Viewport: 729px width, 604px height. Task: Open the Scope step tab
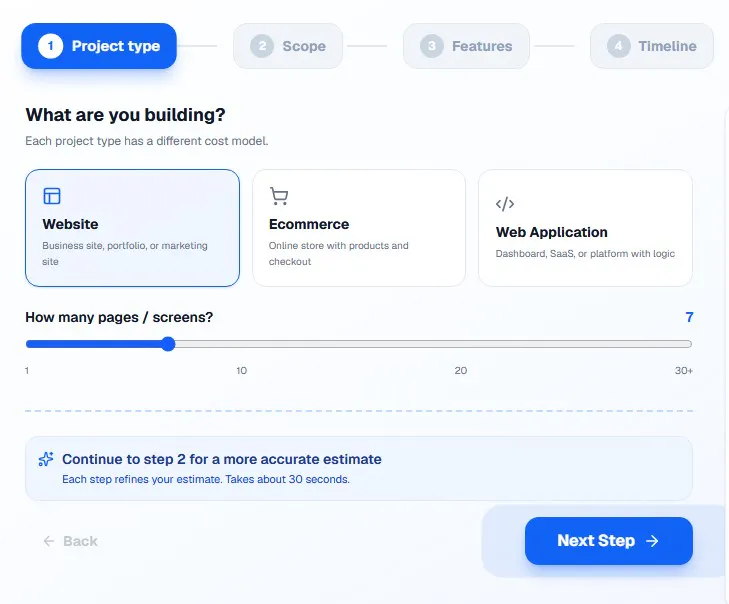tap(288, 46)
